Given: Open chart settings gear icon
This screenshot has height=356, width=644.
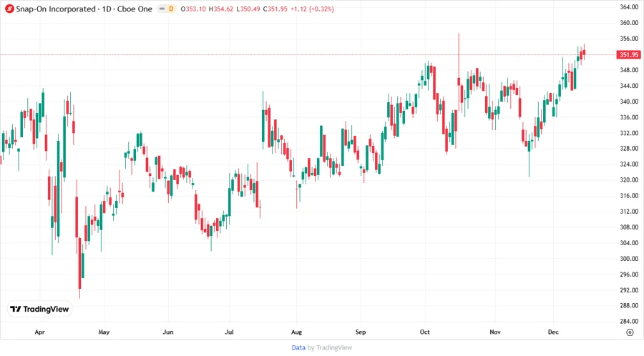Looking at the screenshot, I should click(630, 332).
